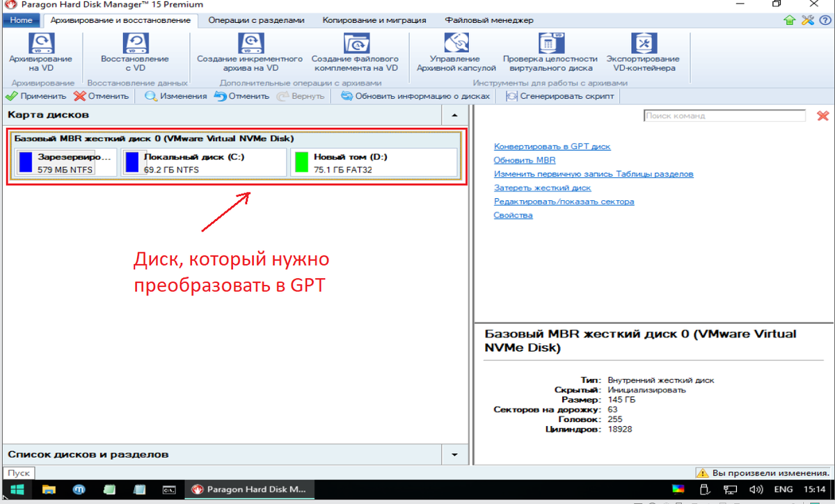Switch to Home tab

[x=21, y=20]
